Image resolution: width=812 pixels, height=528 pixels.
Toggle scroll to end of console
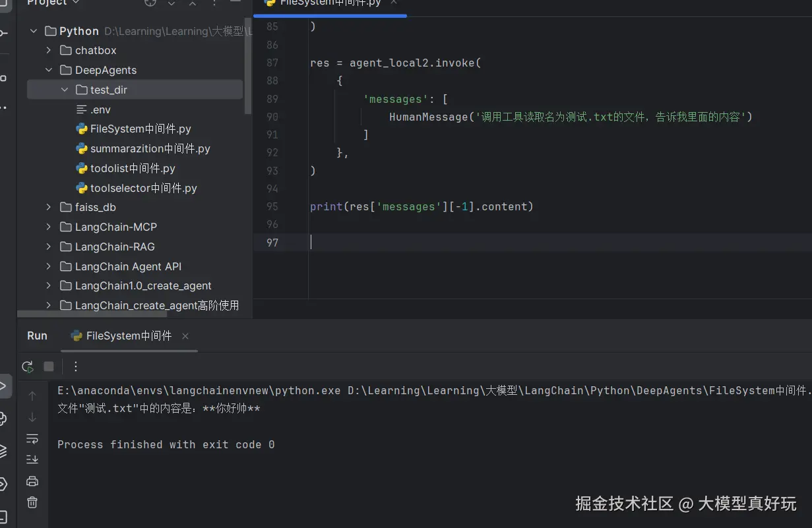coord(32,459)
